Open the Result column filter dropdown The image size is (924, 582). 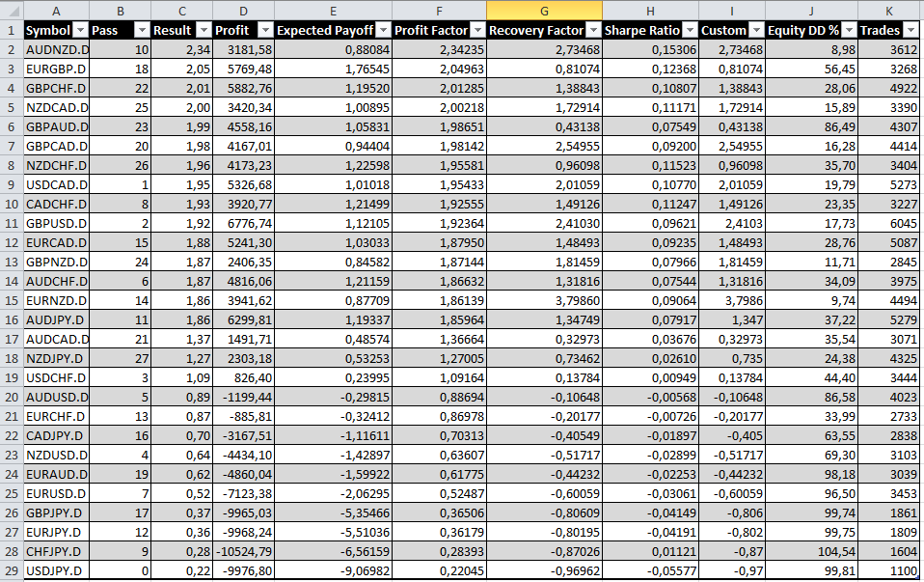[x=204, y=31]
